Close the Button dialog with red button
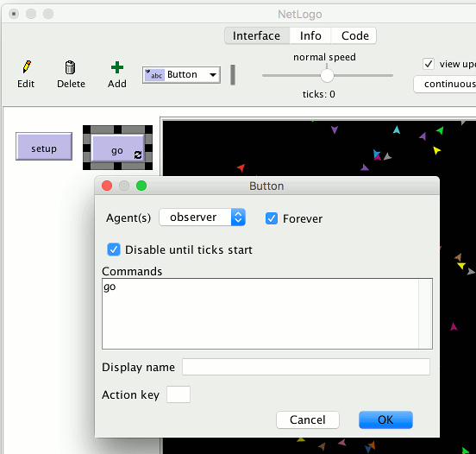The image size is (476, 454). 107,186
